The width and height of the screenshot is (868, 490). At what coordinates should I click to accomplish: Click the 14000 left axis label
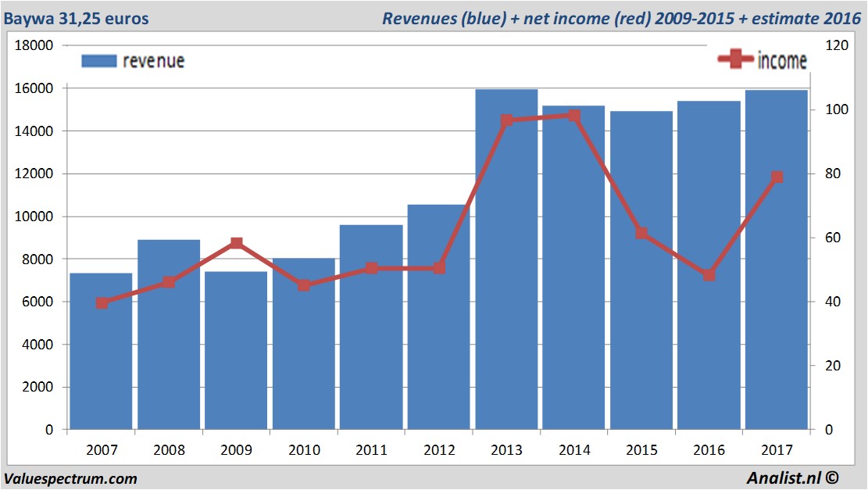34,131
